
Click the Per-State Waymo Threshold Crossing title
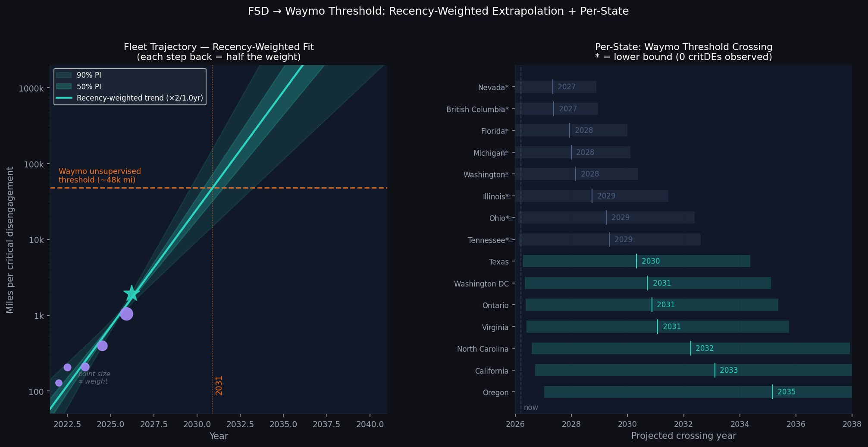pyautogui.click(x=683, y=52)
